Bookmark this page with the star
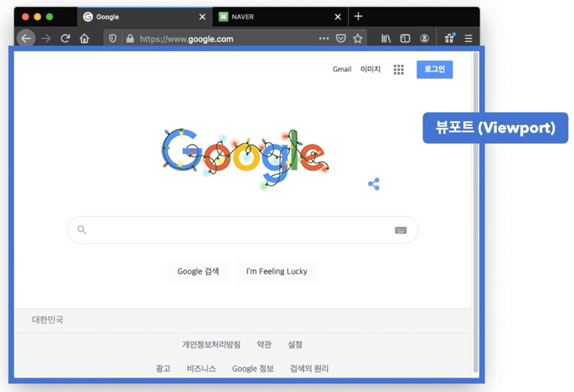This screenshot has width=574, height=392. [x=357, y=39]
